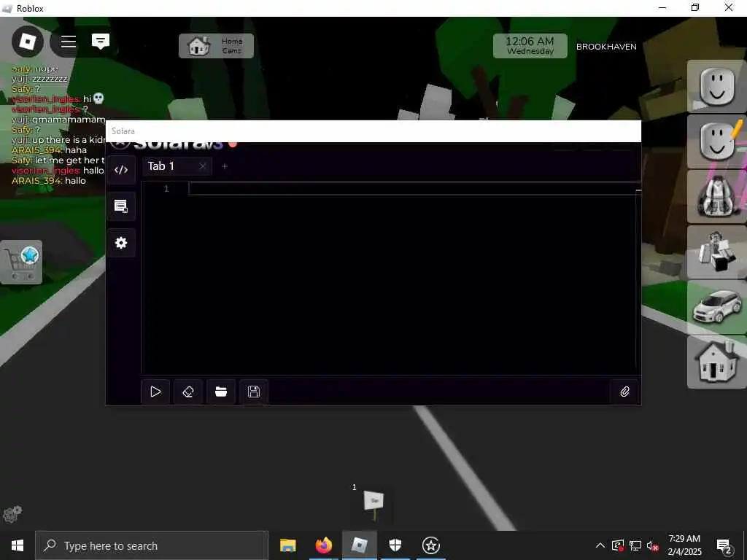Add a new tab in Solara
Image resolution: width=747 pixels, height=560 pixels.
(x=225, y=166)
